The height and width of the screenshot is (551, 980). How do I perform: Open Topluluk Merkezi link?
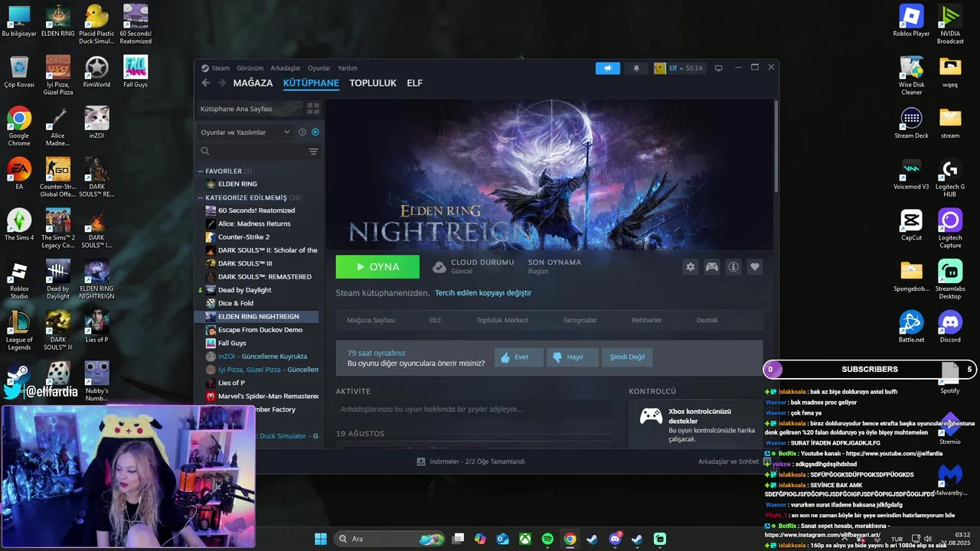pos(502,320)
